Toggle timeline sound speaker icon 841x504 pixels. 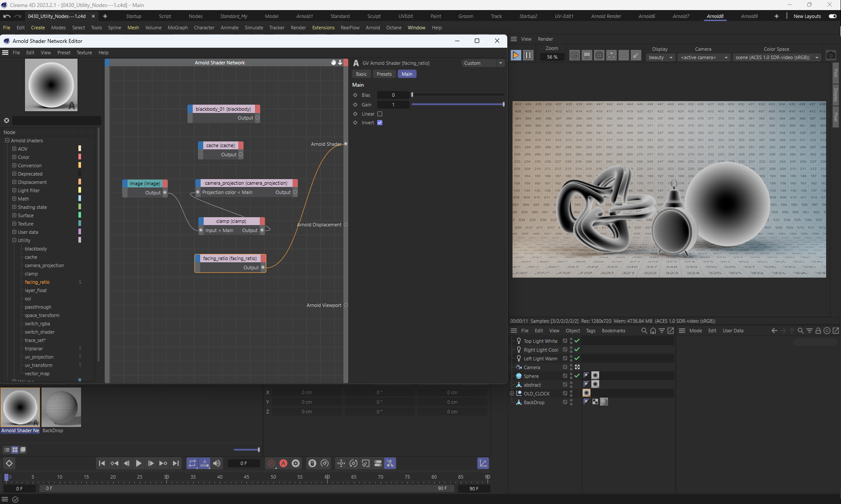click(217, 463)
